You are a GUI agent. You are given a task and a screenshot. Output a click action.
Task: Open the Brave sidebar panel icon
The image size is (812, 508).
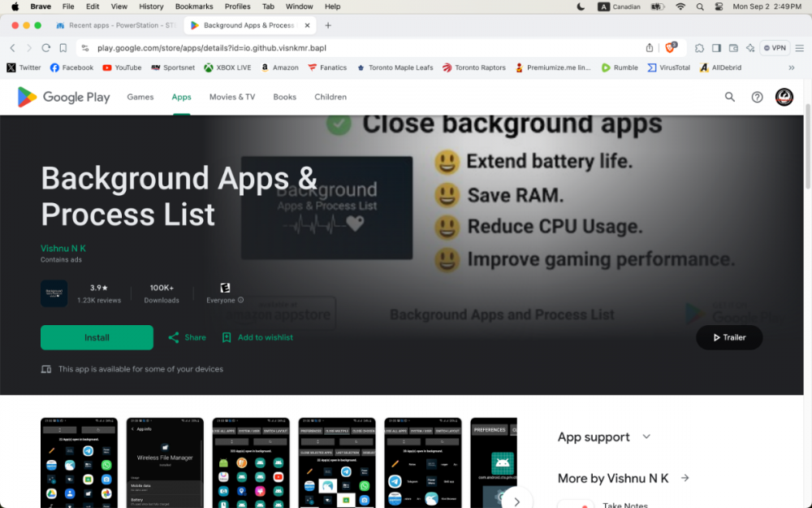point(716,48)
